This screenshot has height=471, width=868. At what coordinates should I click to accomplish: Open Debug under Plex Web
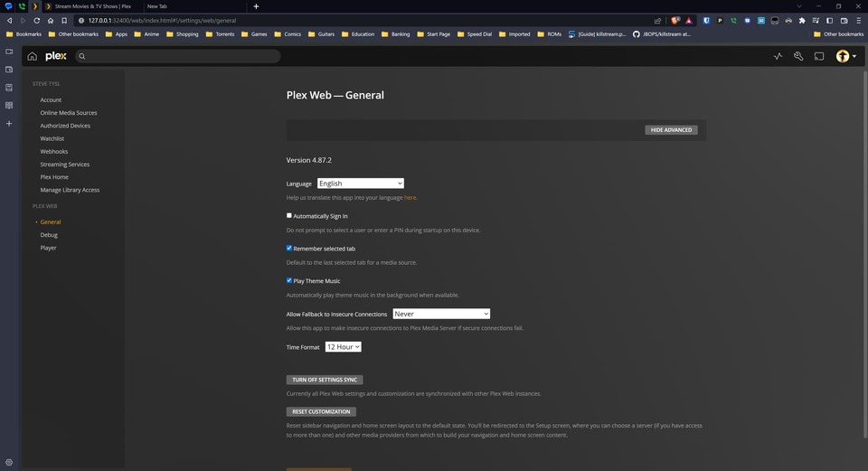click(x=49, y=235)
